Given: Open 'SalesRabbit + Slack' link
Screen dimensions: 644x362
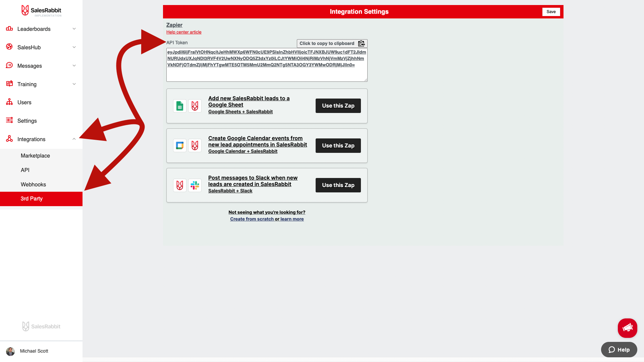Looking at the screenshot, I should pyautogui.click(x=230, y=191).
